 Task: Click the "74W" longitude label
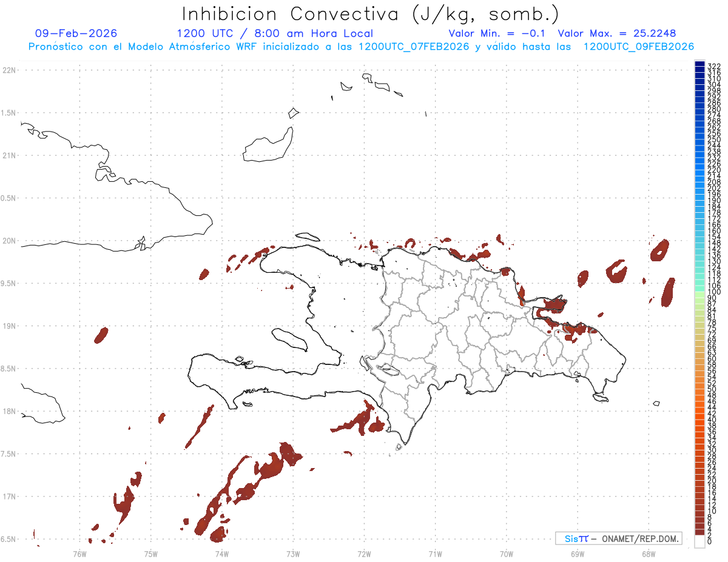pyautogui.click(x=221, y=554)
